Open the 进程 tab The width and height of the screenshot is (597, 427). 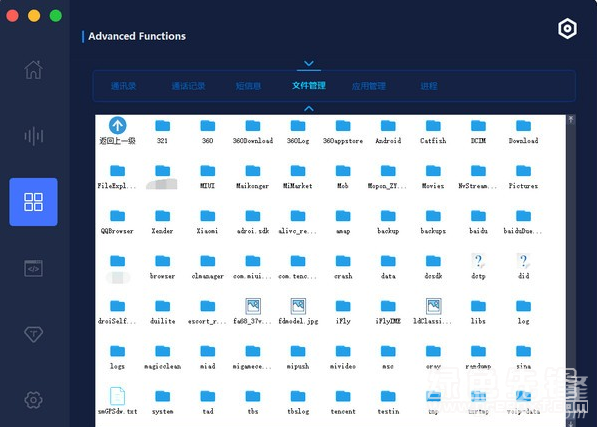[x=429, y=86]
